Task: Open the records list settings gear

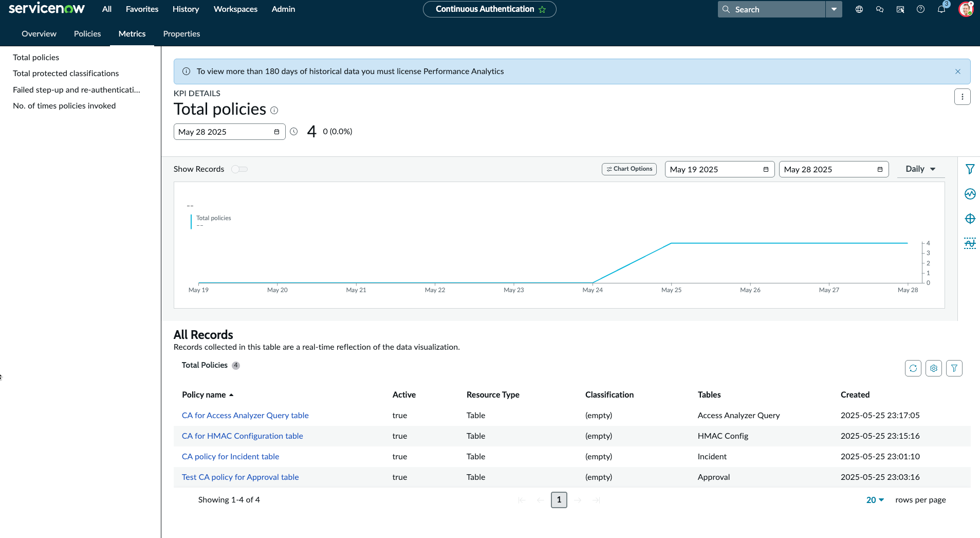Action: click(934, 368)
